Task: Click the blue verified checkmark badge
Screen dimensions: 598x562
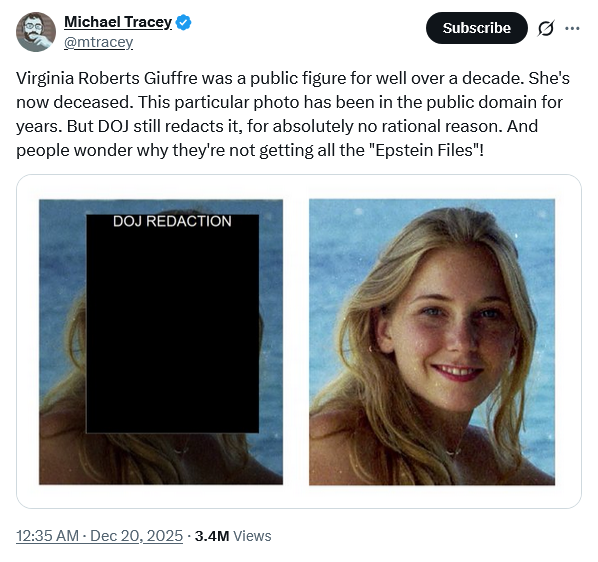Action: [183, 22]
